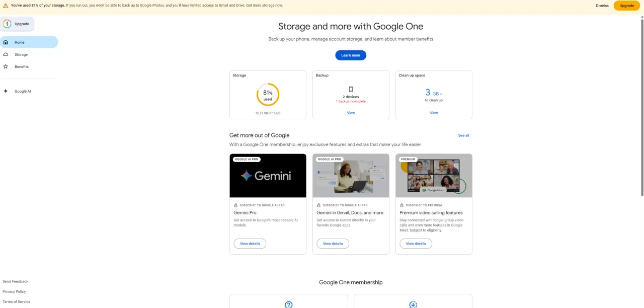Click '1 backup incomplete' warning text
Viewport: 644px width, 308px height.
pyautogui.click(x=351, y=101)
